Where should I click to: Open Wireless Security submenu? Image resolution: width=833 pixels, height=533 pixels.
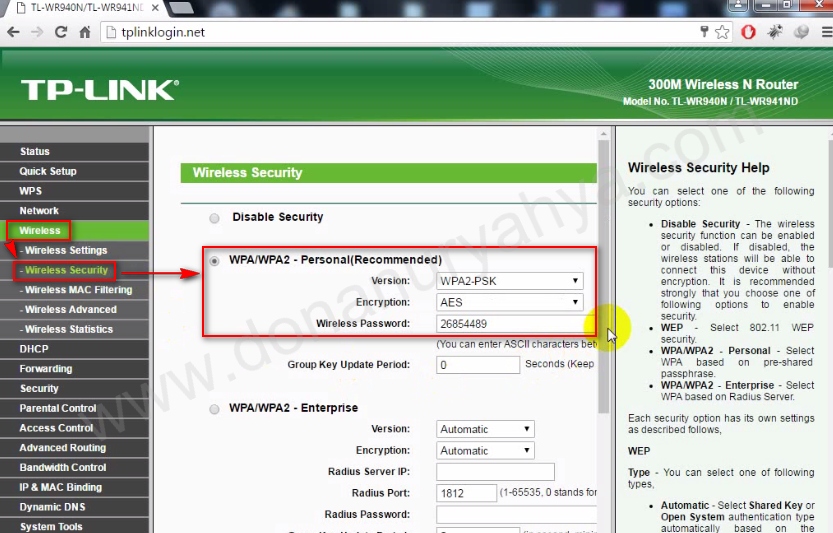point(74,270)
